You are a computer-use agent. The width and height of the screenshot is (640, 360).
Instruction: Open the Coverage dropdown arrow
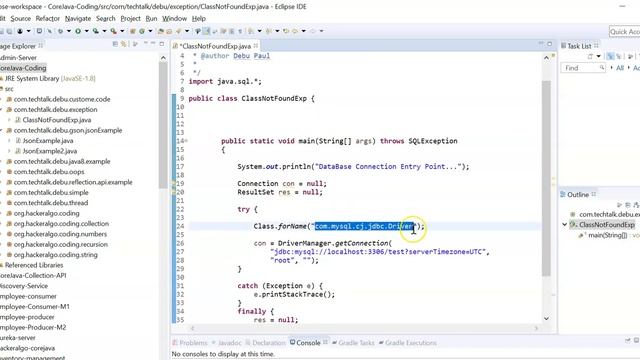pos(104,31)
